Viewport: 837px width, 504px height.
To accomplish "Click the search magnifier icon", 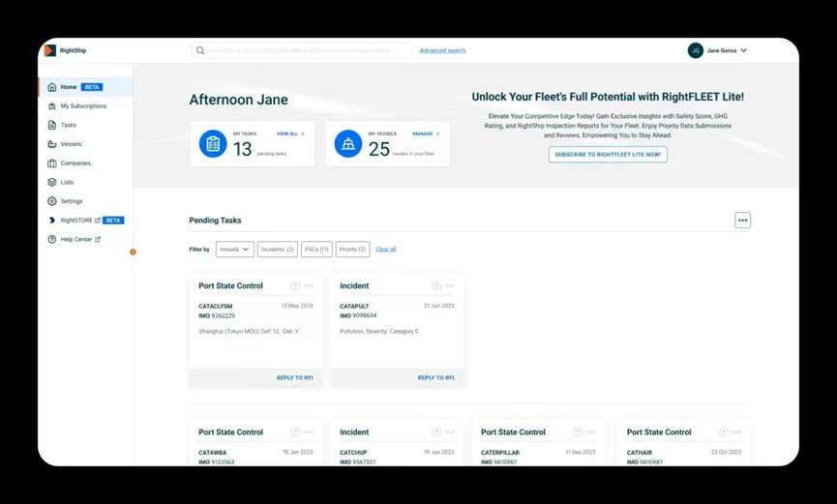I will pyautogui.click(x=200, y=50).
